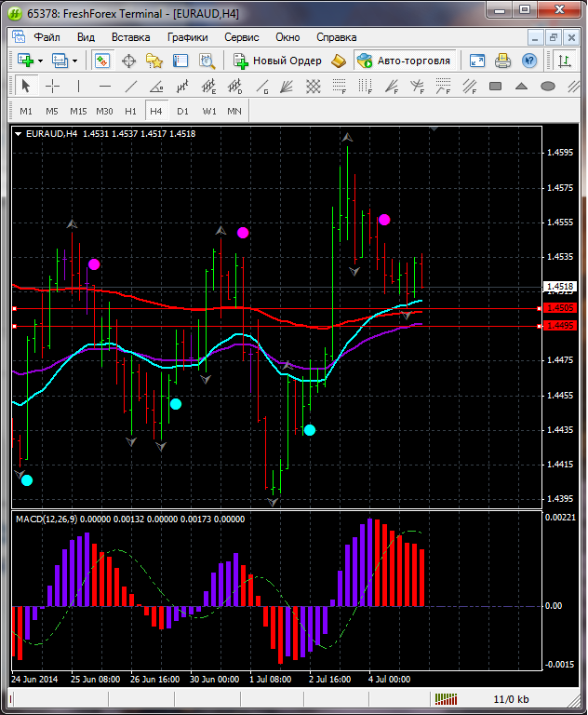Viewport: 588px width, 715px height.
Task: Select the M15 timeframe button
Action: point(78,111)
